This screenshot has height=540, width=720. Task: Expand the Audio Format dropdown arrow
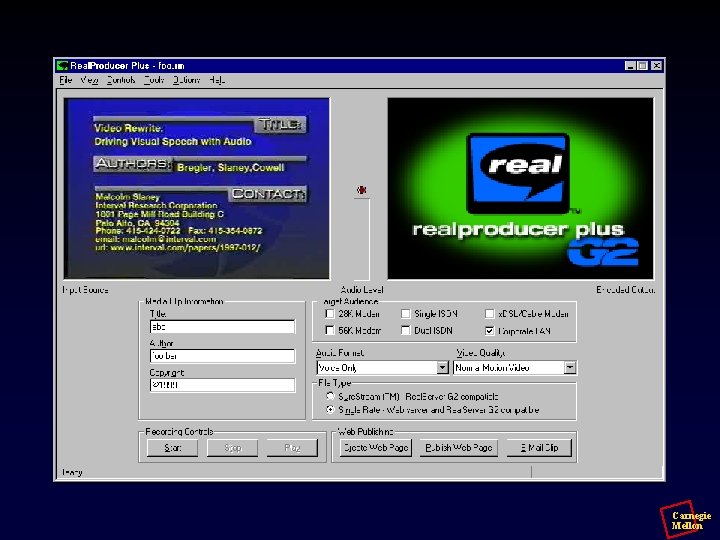[442, 367]
